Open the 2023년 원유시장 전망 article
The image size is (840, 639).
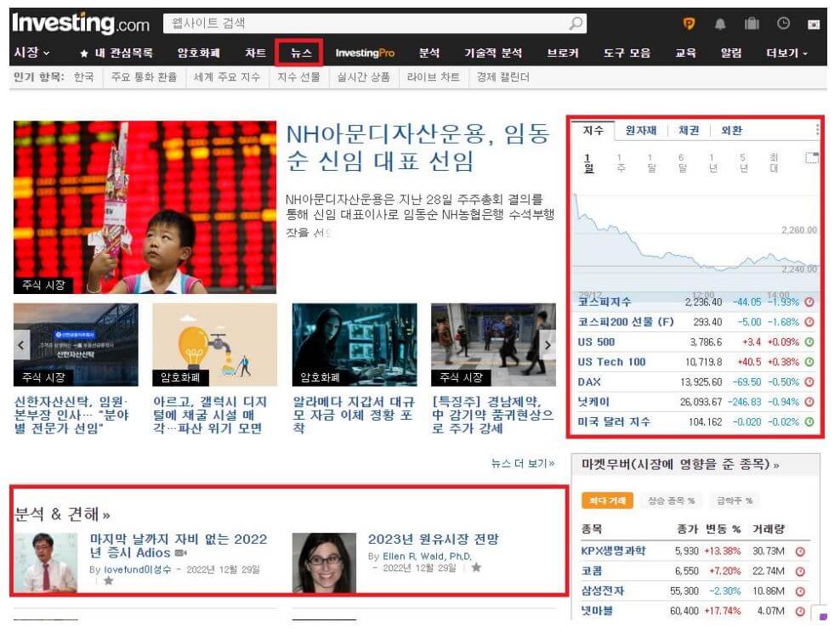(433, 540)
